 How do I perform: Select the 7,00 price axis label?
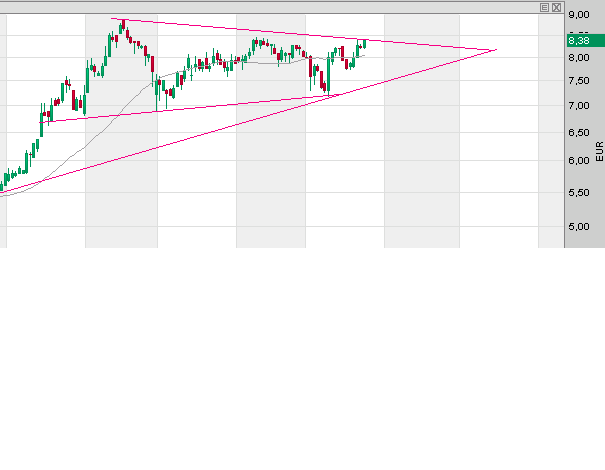coord(578,105)
